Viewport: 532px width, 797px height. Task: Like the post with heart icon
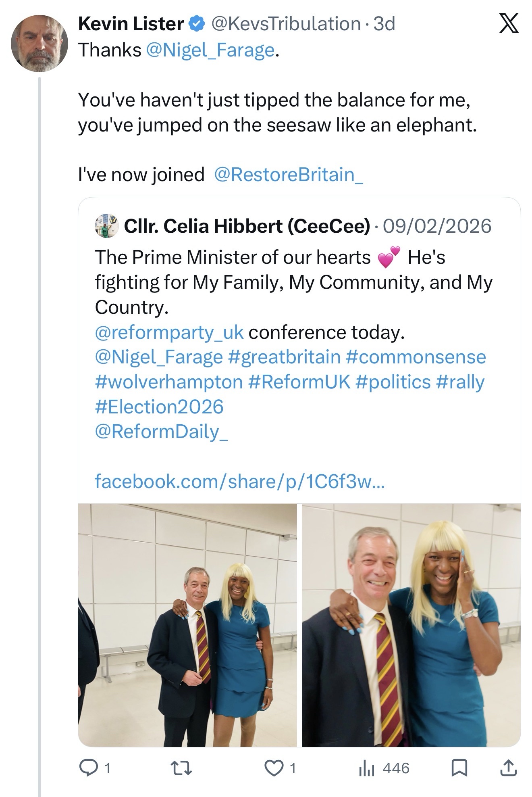[x=274, y=768]
